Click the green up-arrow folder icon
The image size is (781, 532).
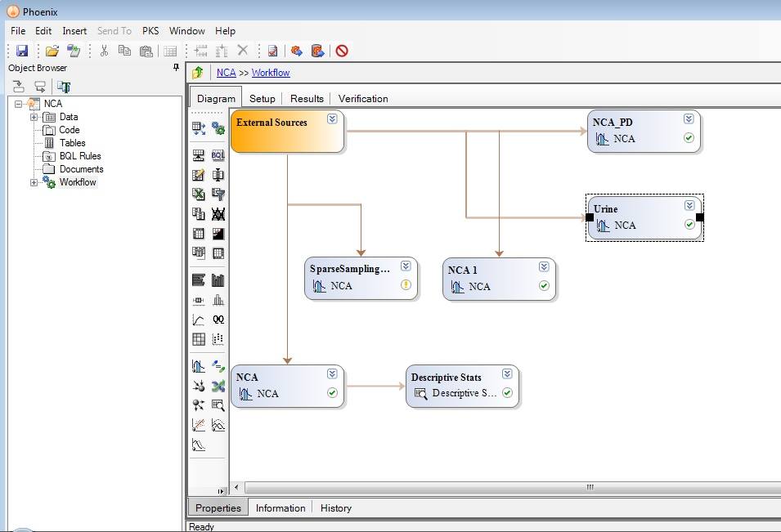(198, 73)
